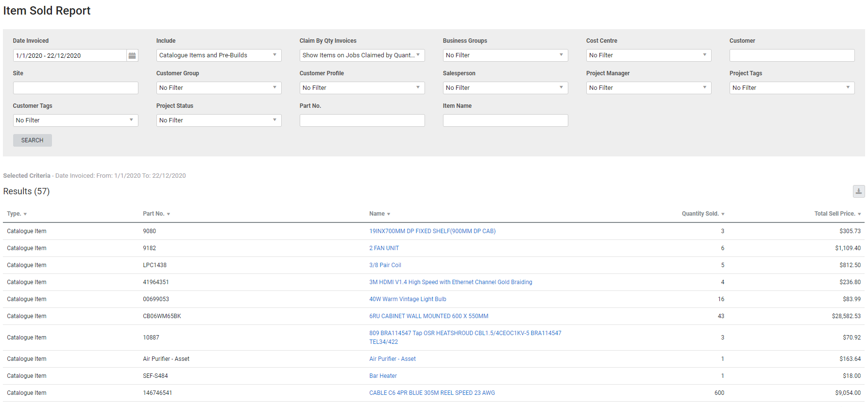
Task: Open 3M HDMI V1.4 High Speed link
Action: (x=451, y=282)
